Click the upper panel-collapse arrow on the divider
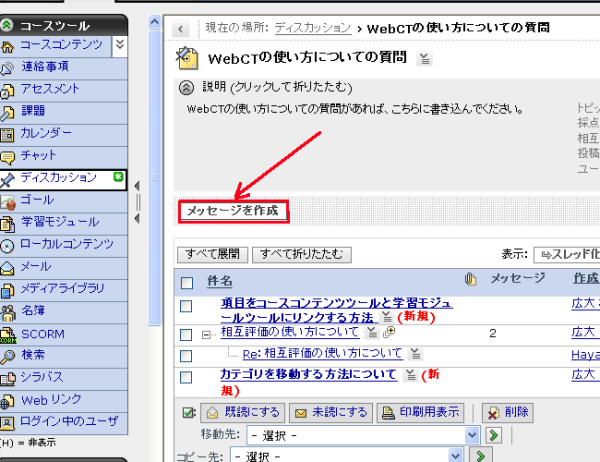The height and width of the screenshot is (462, 600). 137,186
